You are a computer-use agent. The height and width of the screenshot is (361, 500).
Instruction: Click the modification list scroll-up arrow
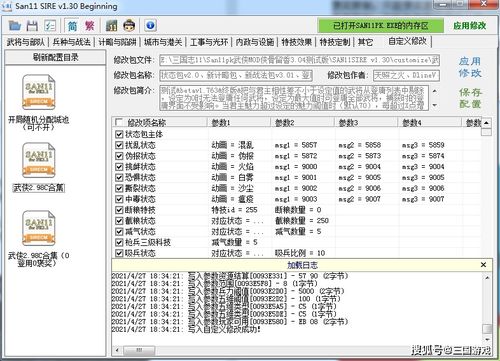click(x=487, y=123)
